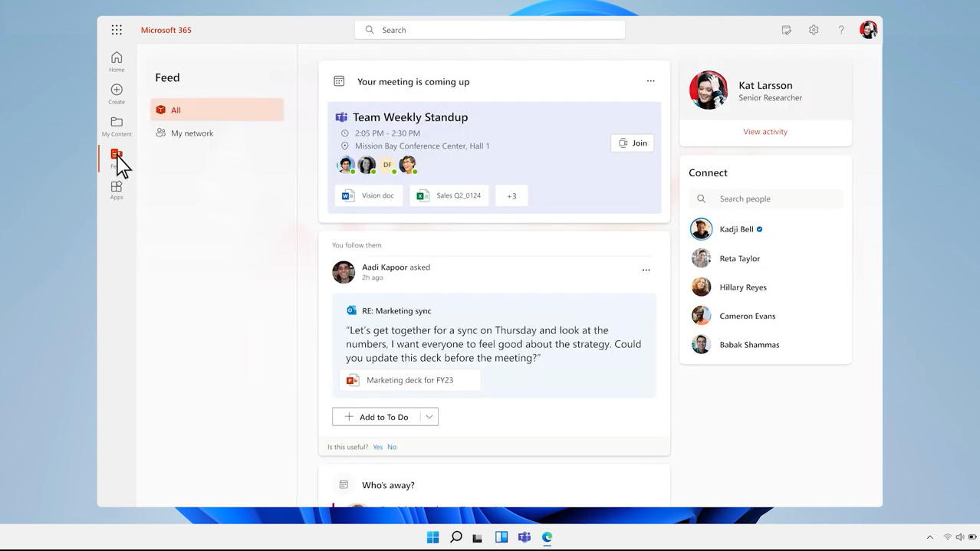Viewport: 980px width, 551px height.
Task: Click View activity link
Action: tap(765, 132)
